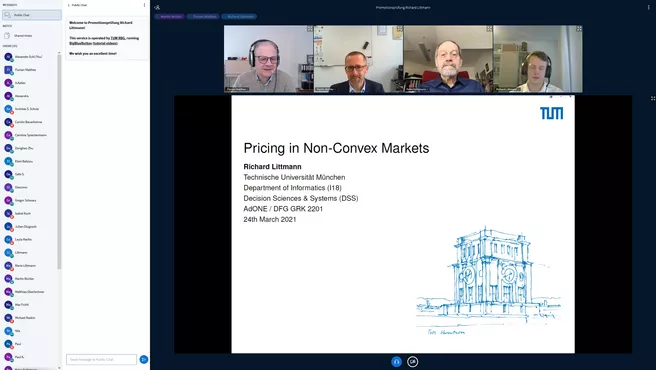This screenshot has height=370, width=656.
Task: Make the presentation fullscreen
Action: click(653, 98)
